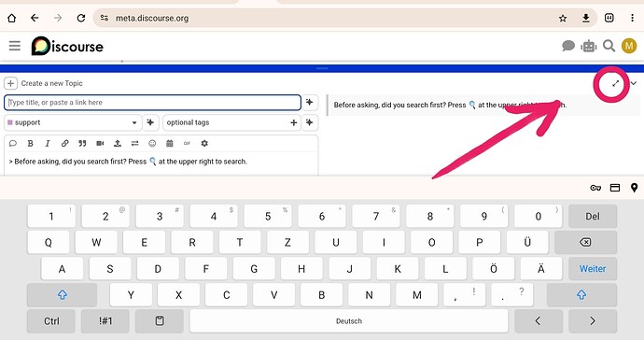Screen dimensions: 644x340
Task: Tap the Deutsch space bar
Action: pos(349,321)
